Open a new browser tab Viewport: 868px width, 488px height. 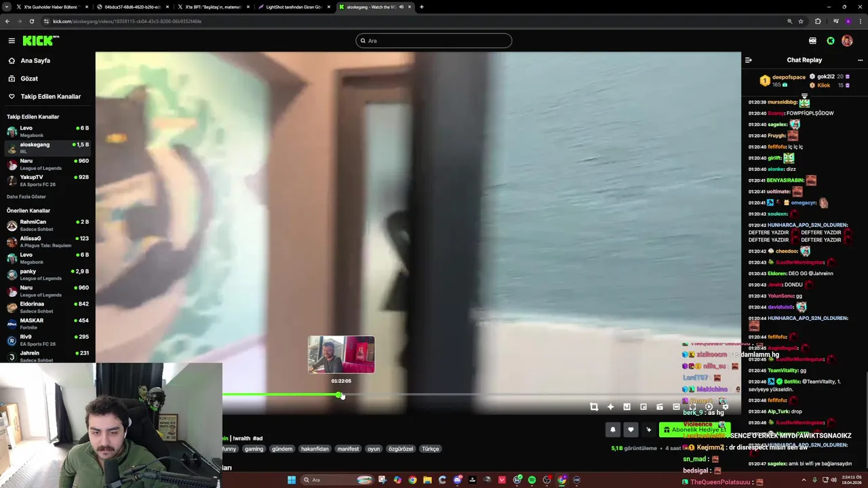421,7
